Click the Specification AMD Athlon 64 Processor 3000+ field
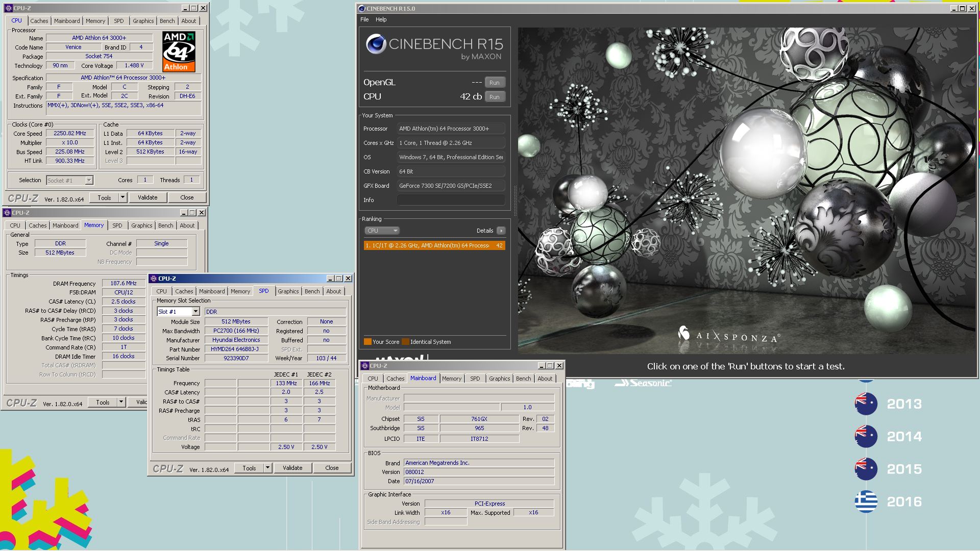The width and height of the screenshot is (980, 551). 123,78
